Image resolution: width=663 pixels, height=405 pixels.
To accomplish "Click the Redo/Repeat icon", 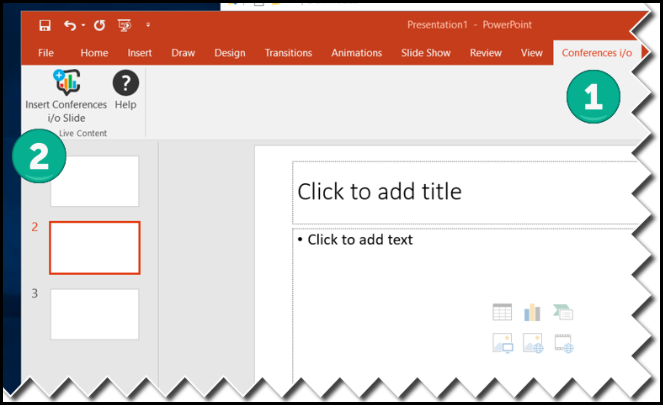I will [99, 25].
